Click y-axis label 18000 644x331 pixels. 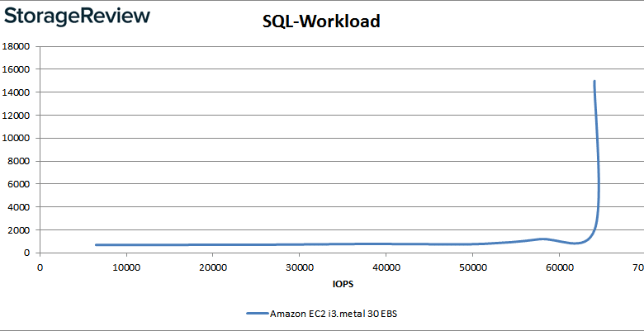click(x=16, y=46)
